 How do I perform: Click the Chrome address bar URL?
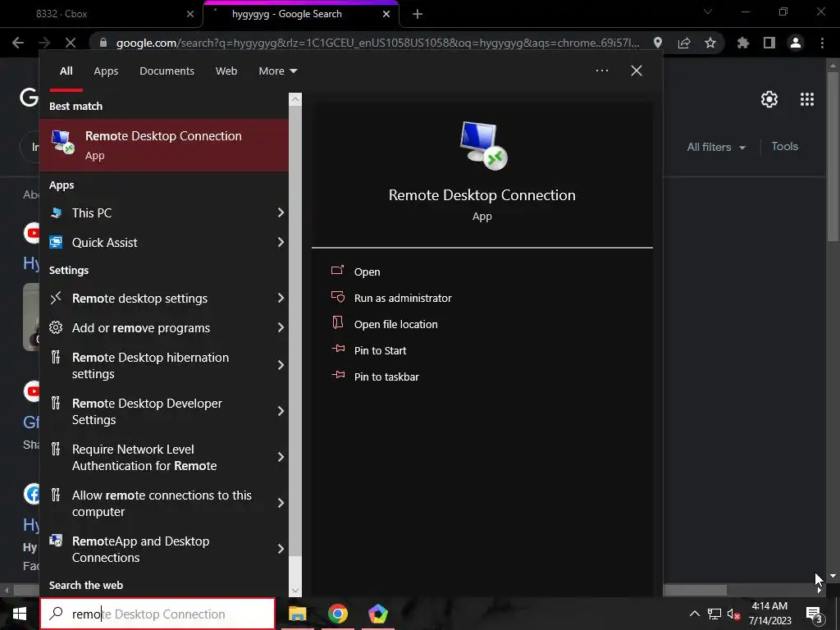pos(377,43)
